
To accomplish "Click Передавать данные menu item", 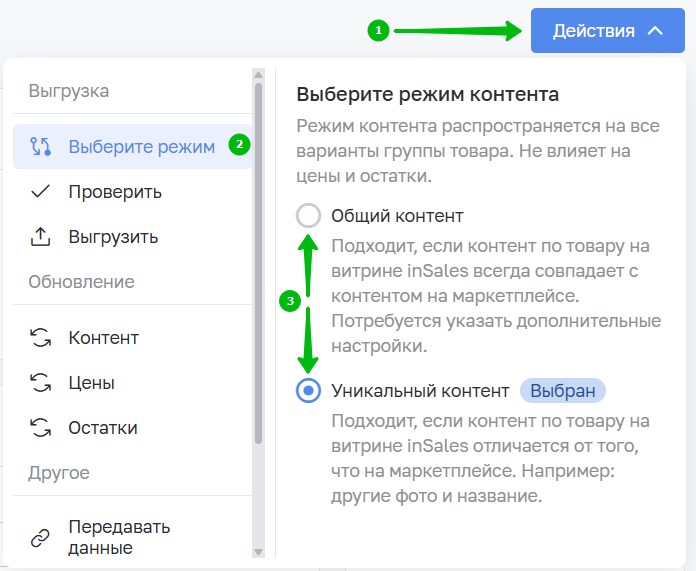I will 119,537.
